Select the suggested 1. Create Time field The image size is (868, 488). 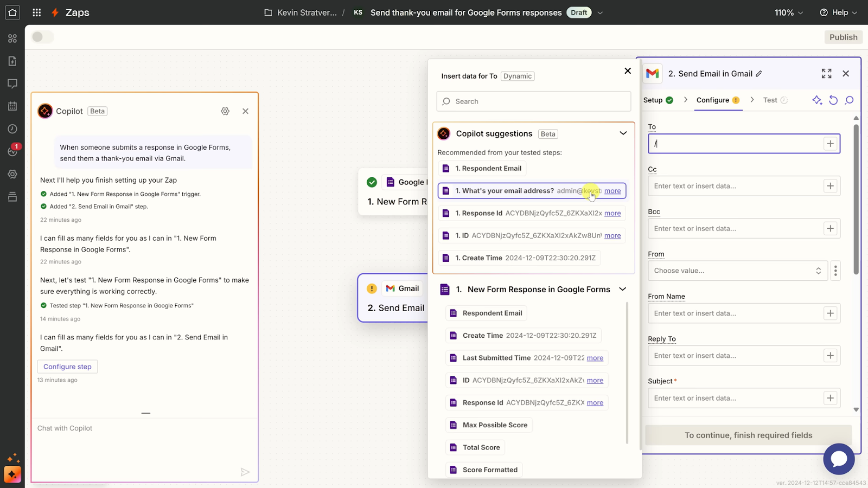pyautogui.click(x=519, y=258)
